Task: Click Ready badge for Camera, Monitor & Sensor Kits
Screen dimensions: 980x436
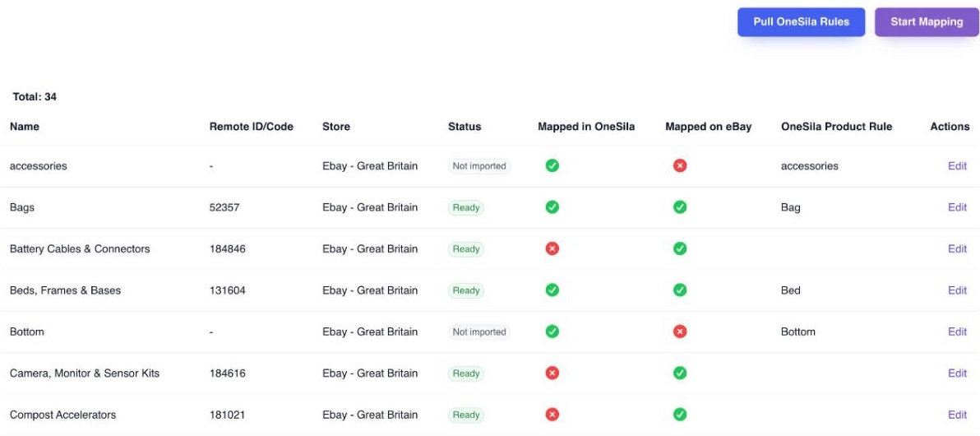Action: [465, 373]
